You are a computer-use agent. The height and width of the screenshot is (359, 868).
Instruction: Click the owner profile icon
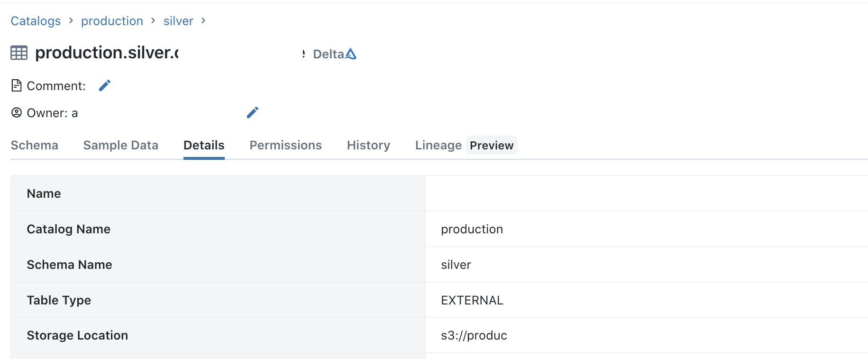point(16,113)
